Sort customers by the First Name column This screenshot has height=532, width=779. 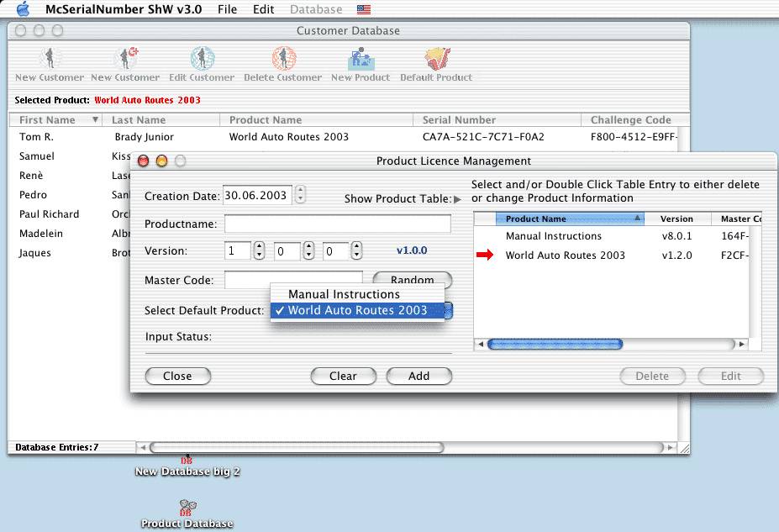(48, 120)
